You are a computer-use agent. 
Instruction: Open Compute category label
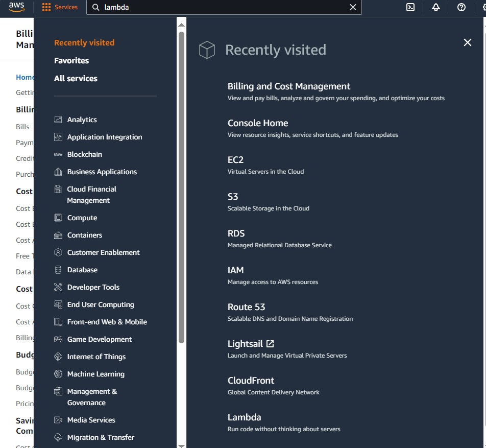[82, 218]
